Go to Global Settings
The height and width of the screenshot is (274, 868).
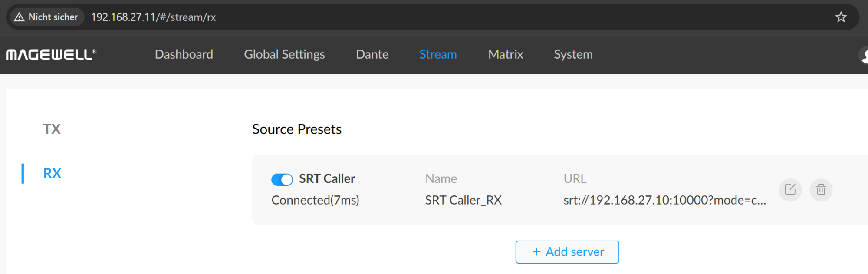click(x=284, y=54)
